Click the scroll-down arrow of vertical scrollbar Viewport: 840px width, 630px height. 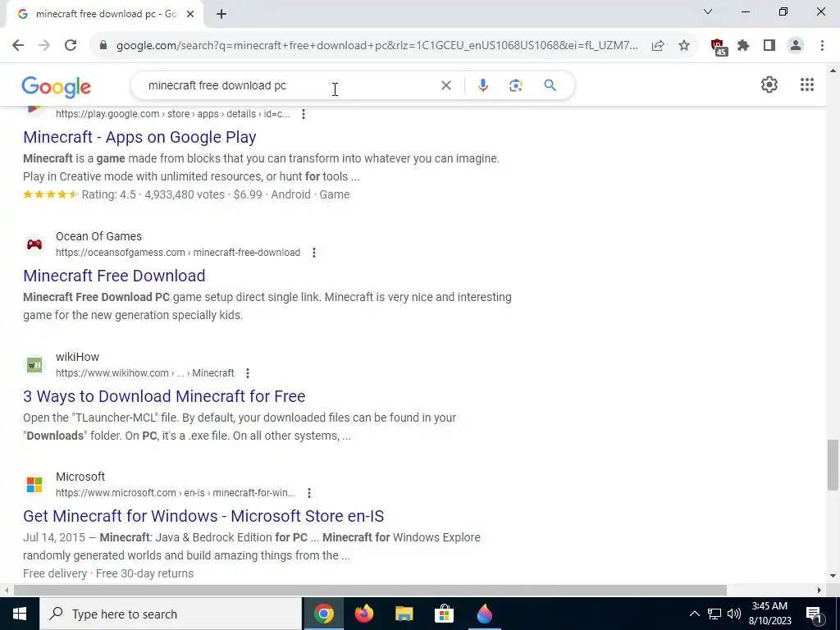click(x=833, y=577)
